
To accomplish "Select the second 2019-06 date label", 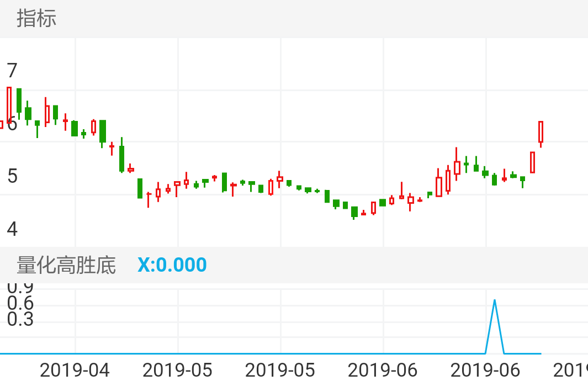I will [485, 370].
